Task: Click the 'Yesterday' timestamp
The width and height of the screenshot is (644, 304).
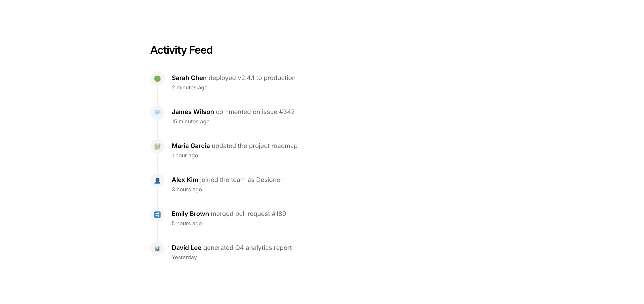Action: coord(184,258)
